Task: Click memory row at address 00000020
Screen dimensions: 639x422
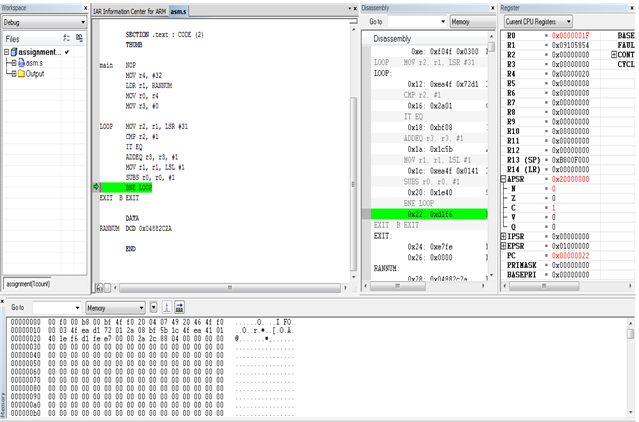Action: point(152,338)
